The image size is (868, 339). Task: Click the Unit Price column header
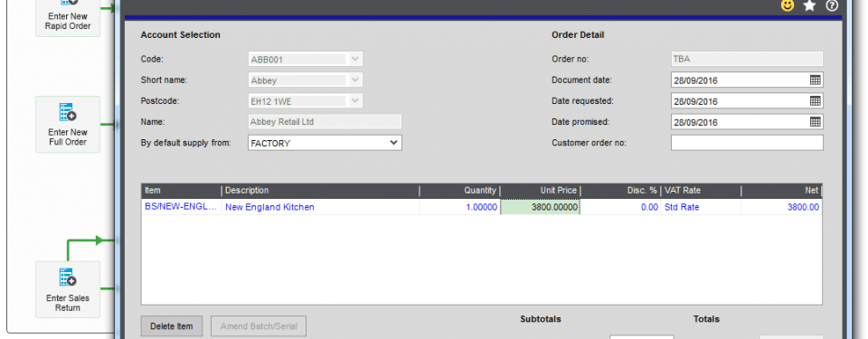pos(541,191)
